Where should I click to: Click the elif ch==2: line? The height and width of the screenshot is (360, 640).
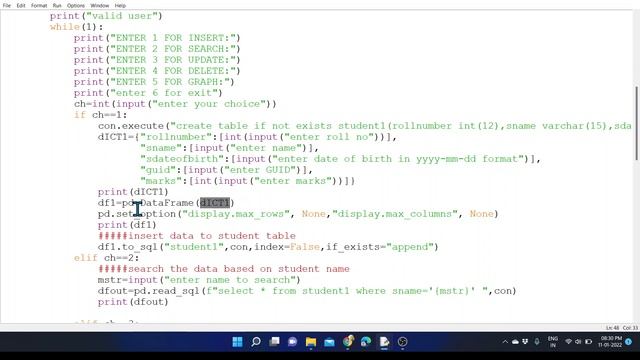(x=107, y=258)
